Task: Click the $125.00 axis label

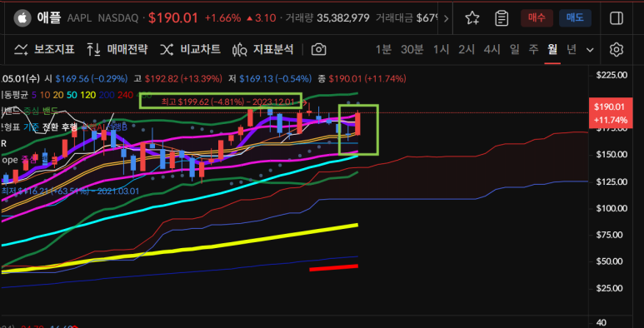Action: pos(612,181)
